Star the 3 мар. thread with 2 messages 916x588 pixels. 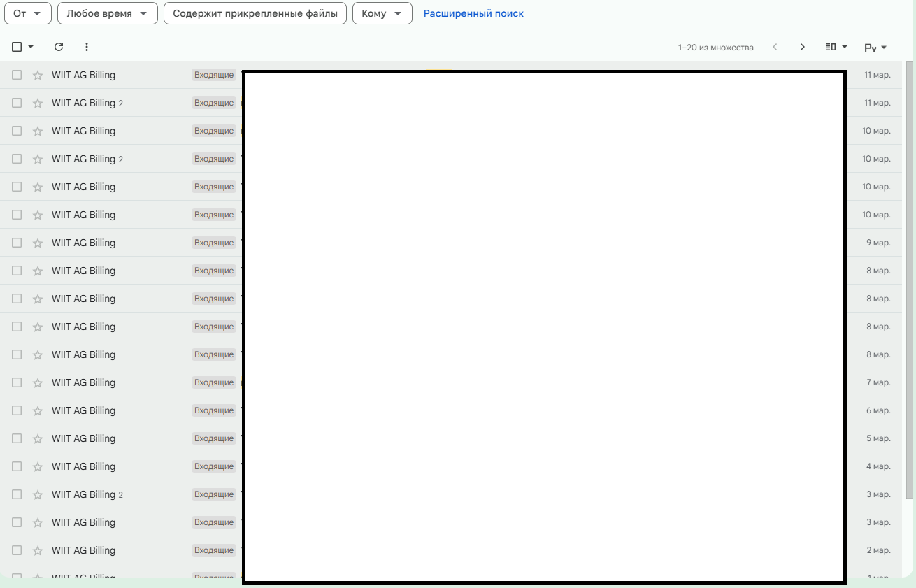38,494
